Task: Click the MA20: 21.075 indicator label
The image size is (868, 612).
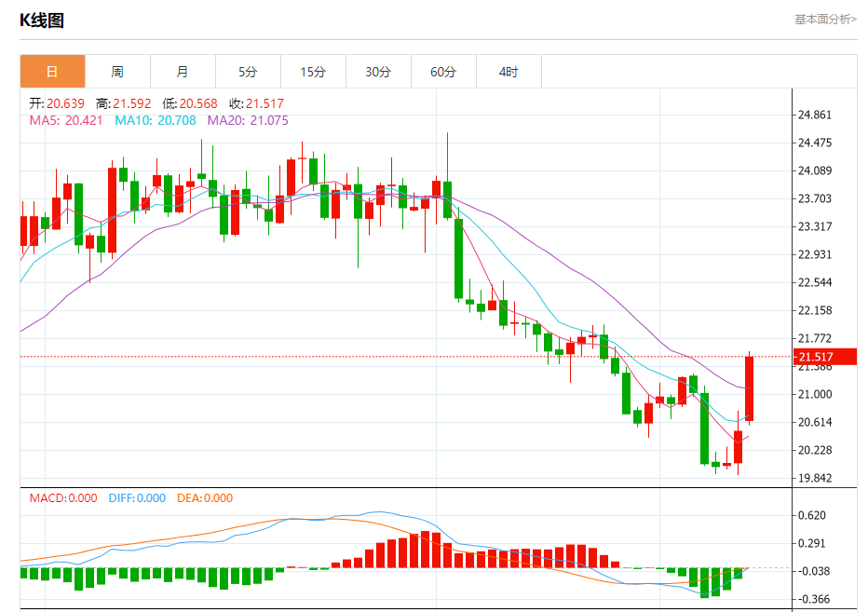Action: point(248,120)
